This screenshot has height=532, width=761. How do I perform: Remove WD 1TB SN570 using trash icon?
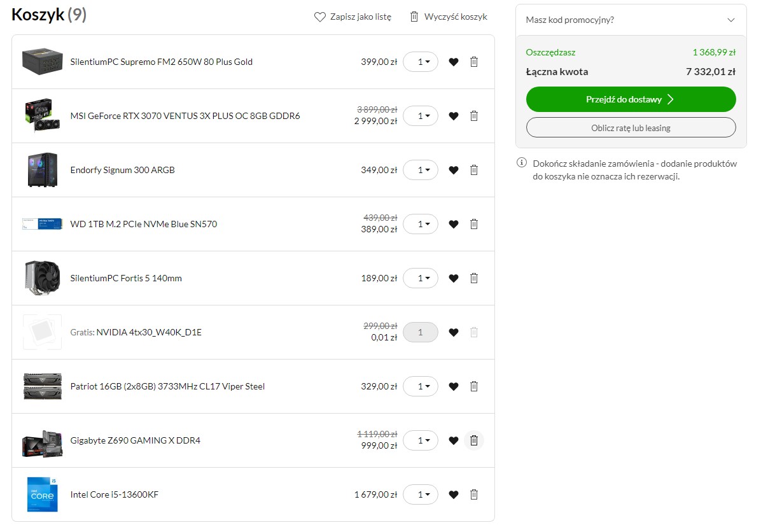coord(473,224)
